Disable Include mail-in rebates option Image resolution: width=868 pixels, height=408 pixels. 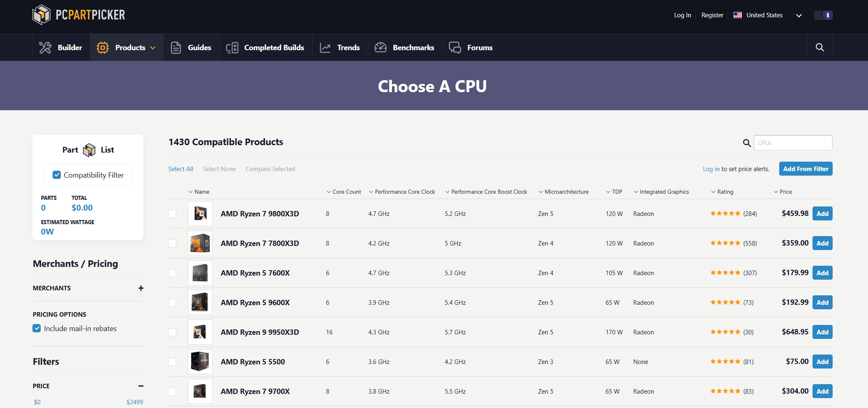click(x=37, y=328)
